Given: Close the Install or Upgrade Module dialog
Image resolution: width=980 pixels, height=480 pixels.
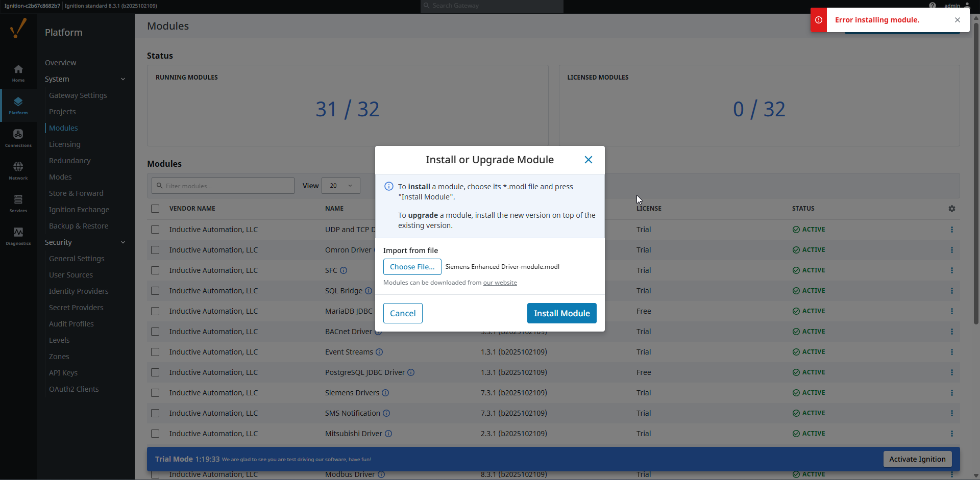Looking at the screenshot, I should pos(589,160).
